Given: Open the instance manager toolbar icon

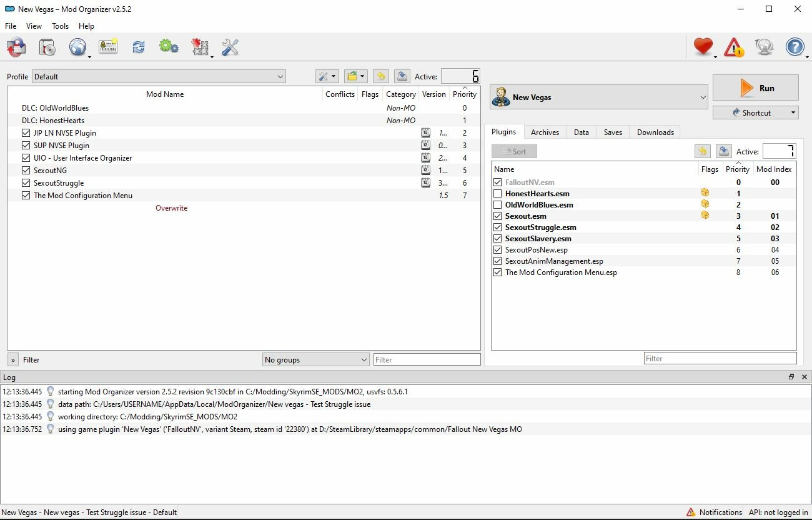Looking at the screenshot, I should [17, 47].
